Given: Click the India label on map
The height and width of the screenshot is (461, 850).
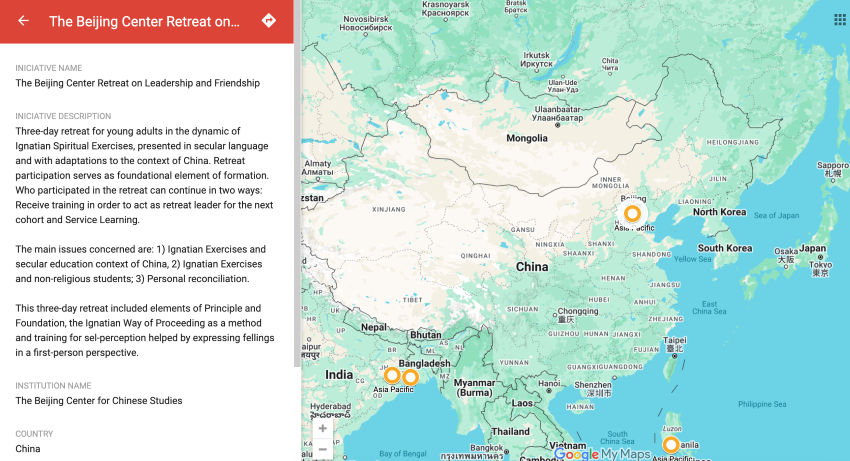Looking at the screenshot, I should pos(339,375).
